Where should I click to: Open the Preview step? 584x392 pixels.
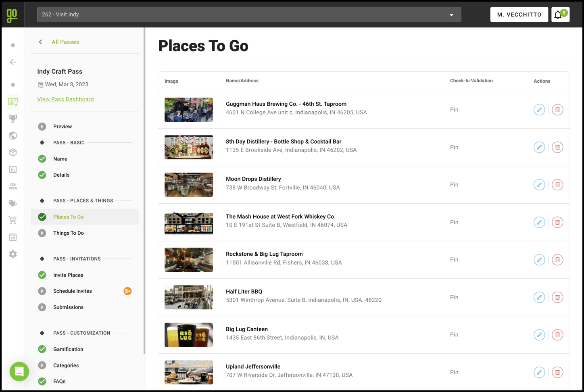click(x=85, y=127)
